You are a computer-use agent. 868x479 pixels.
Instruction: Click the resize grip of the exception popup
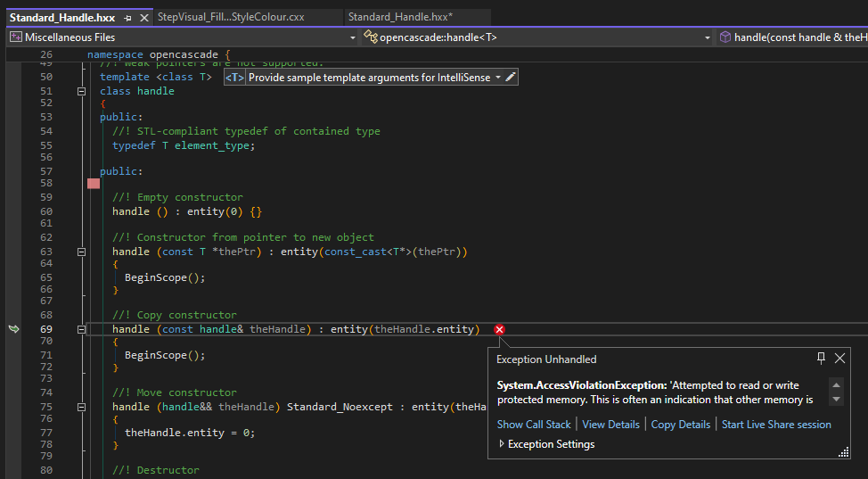coord(843,453)
